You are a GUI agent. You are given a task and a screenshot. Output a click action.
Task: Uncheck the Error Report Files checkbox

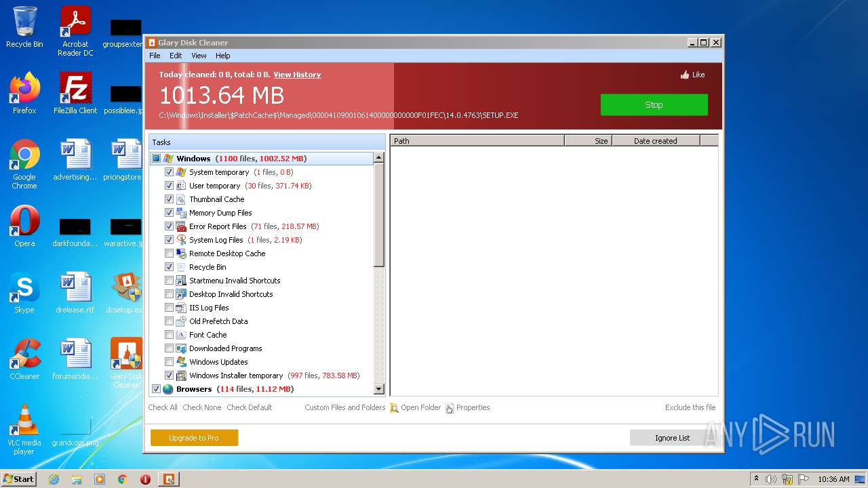170,226
